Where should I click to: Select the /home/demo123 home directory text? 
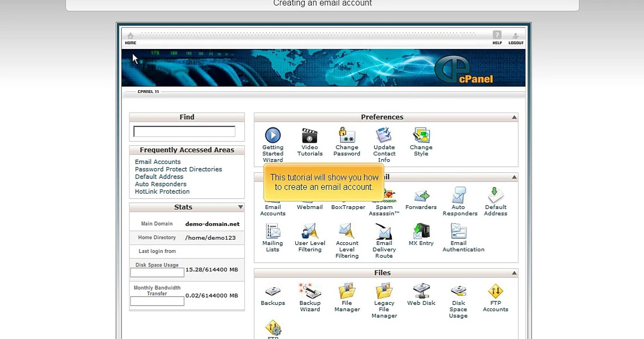[x=210, y=238]
